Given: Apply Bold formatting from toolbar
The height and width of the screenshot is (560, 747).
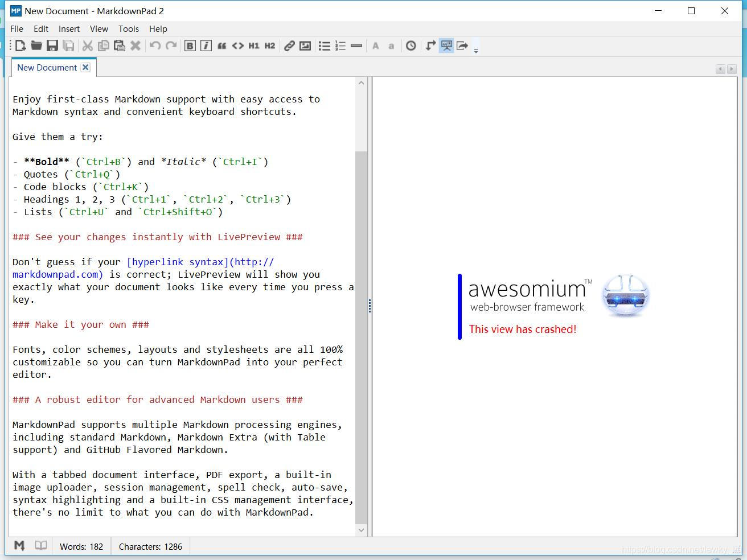Looking at the screenshot, I should (190, 46).
